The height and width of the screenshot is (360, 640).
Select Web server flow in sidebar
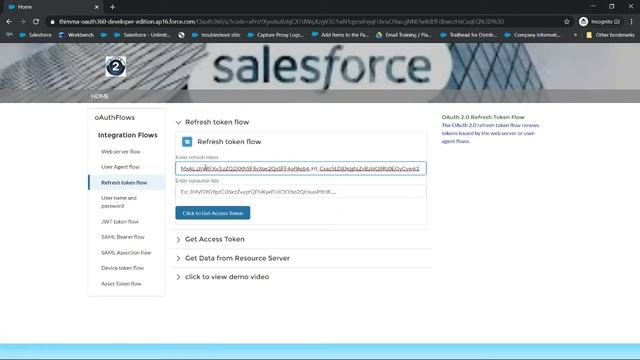click(x=121, y=151)
